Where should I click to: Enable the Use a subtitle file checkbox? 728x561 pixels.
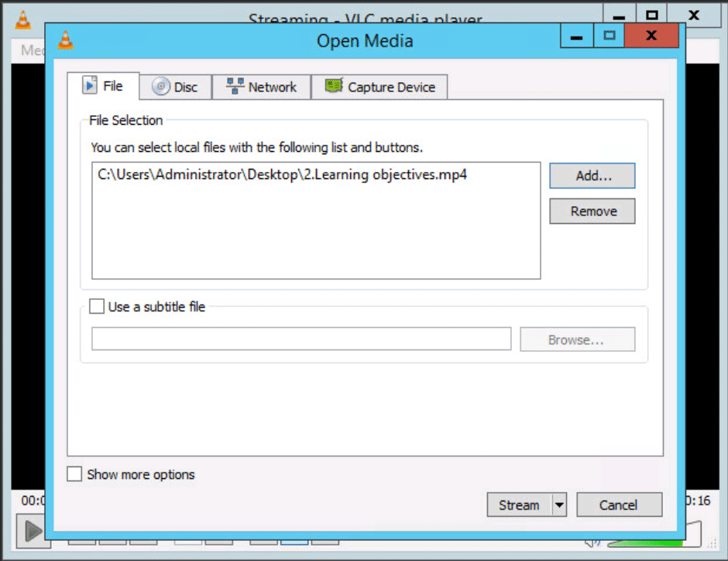pyautogui.click(x=96, y=306)
